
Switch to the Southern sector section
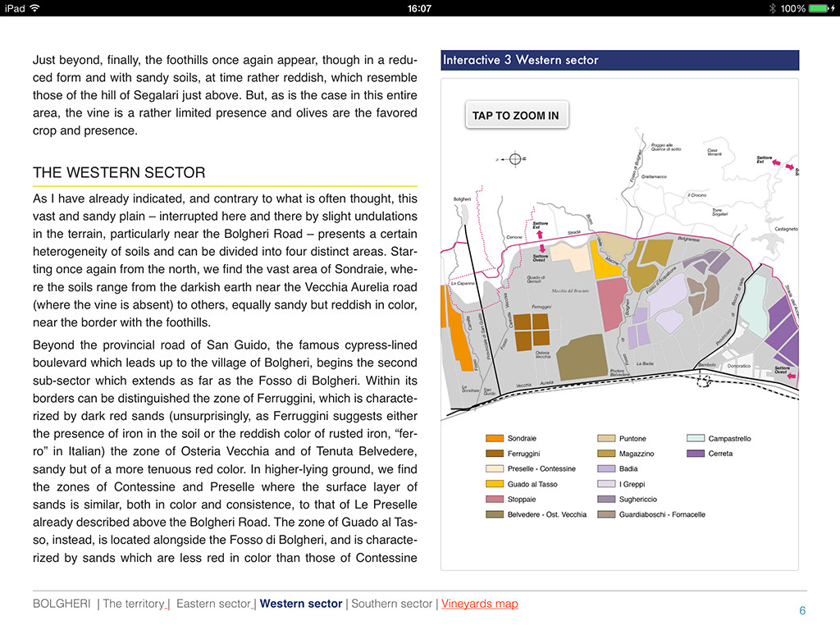391,604
